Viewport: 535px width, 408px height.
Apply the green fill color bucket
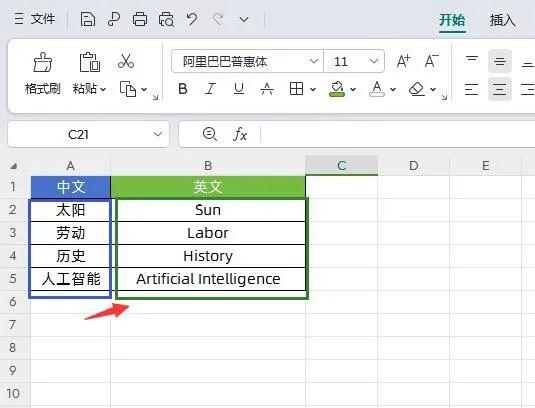click(x=337, y=89)
